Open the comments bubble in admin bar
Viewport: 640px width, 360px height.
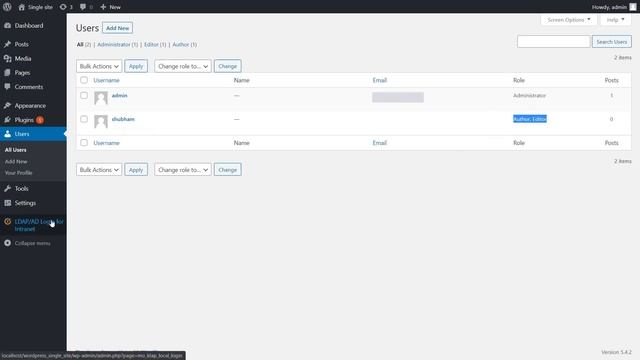click(86, 7)
